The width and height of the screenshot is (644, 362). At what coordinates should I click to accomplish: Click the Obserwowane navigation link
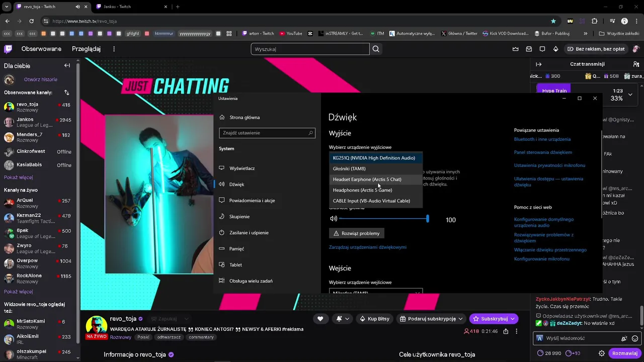point(41,49)
